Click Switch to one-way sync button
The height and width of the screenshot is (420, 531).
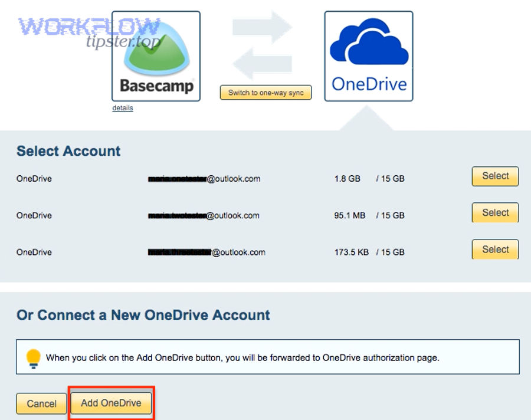pyautogui.click(x=266, y=93)
